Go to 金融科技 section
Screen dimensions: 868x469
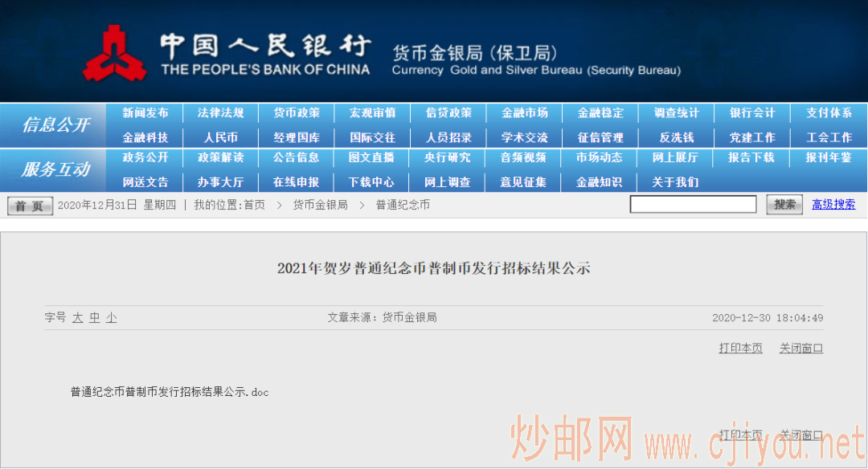coord(145,137)
